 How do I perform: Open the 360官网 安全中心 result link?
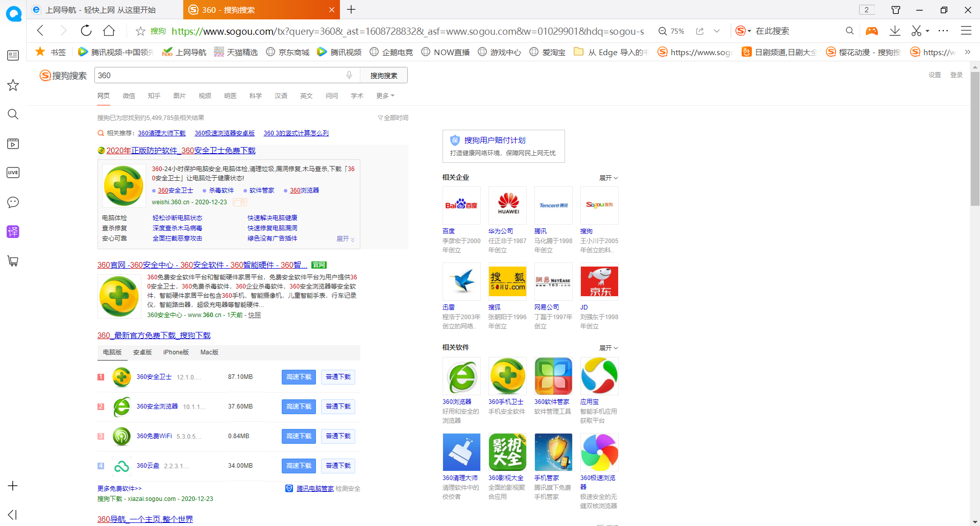coord(202,265)
